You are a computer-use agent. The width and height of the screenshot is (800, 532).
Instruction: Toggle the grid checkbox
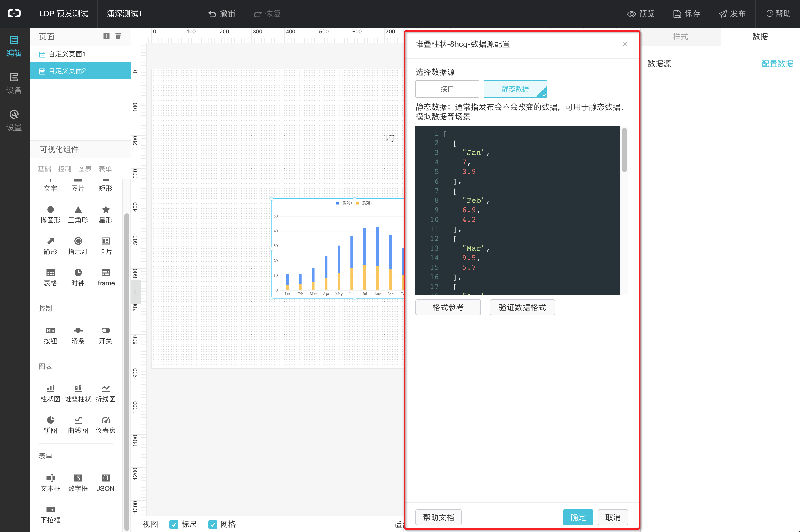[213, 524]
